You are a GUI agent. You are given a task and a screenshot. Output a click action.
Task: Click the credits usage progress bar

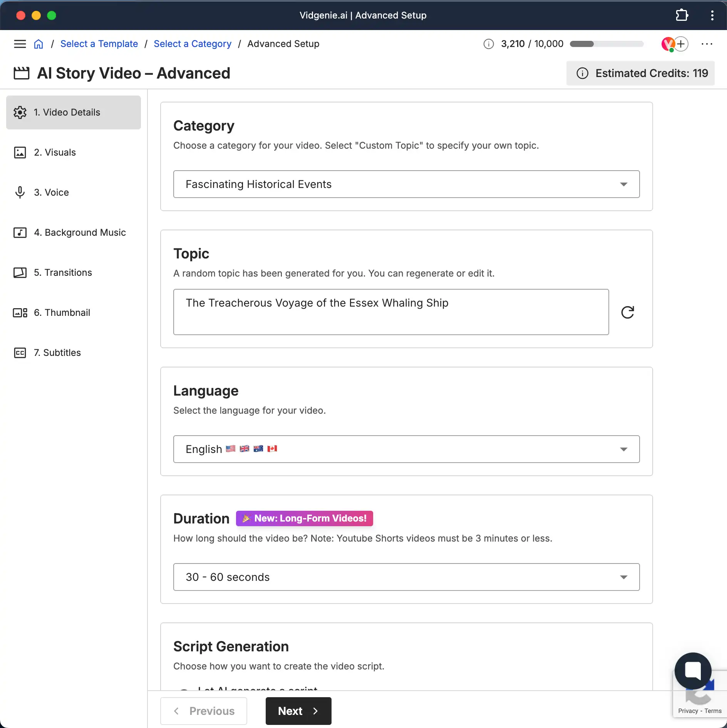click(x=607, y=44)
